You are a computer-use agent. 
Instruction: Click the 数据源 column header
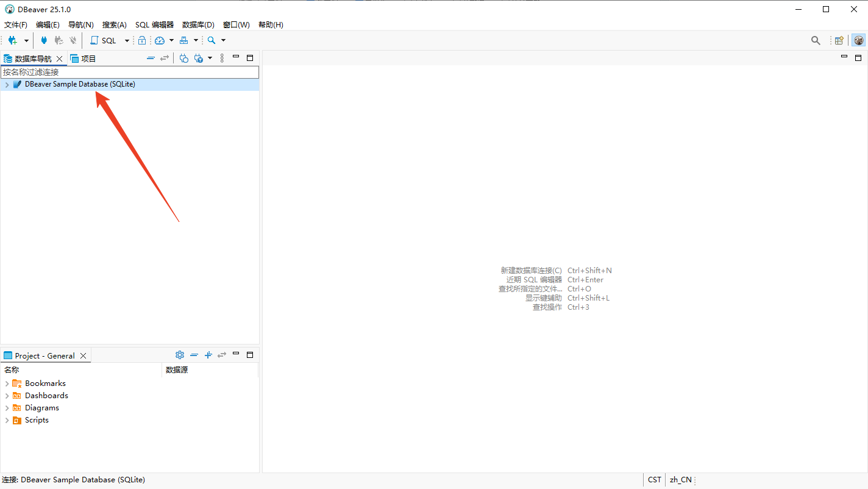[177, 369]
